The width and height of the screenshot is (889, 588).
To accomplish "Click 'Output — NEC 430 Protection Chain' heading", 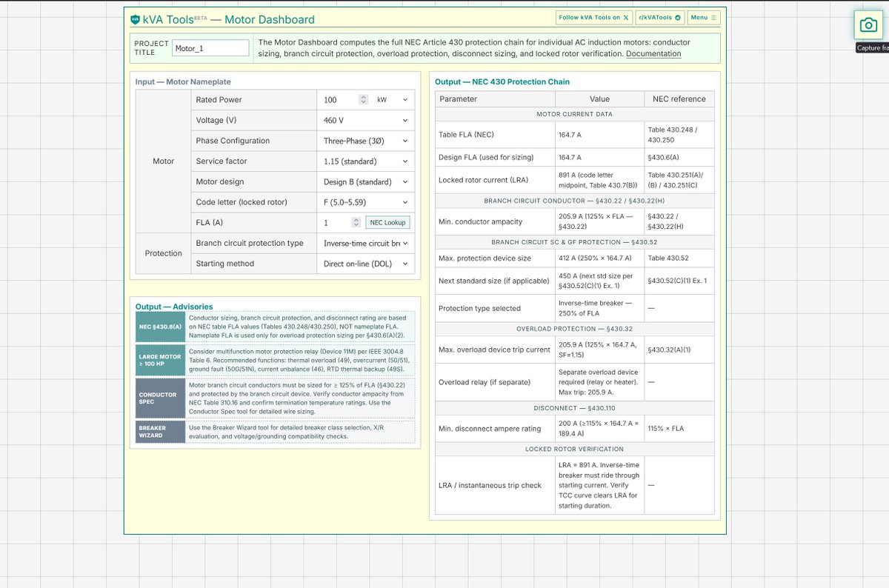I will tap(502, 81).
